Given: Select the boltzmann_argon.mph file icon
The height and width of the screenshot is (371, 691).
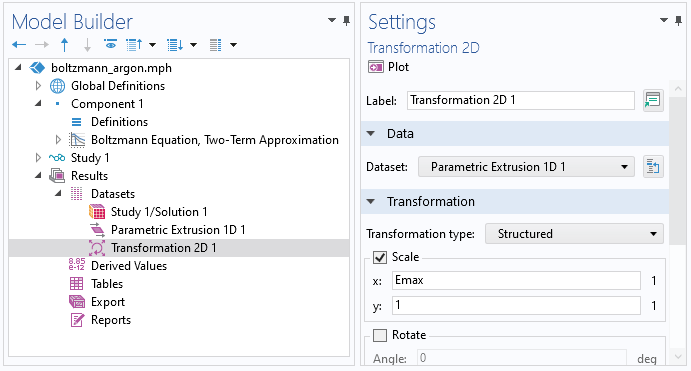Looking at the screenshot, I should [37, 68].
